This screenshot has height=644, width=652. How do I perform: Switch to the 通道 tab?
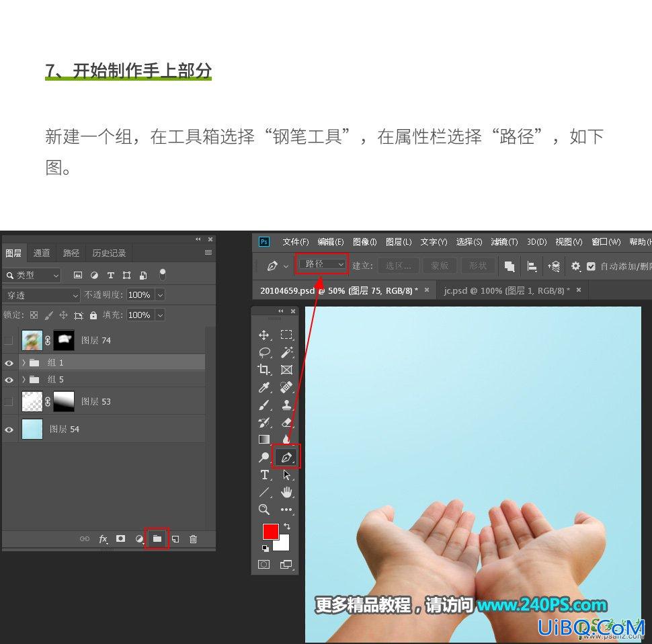[41, 253]
